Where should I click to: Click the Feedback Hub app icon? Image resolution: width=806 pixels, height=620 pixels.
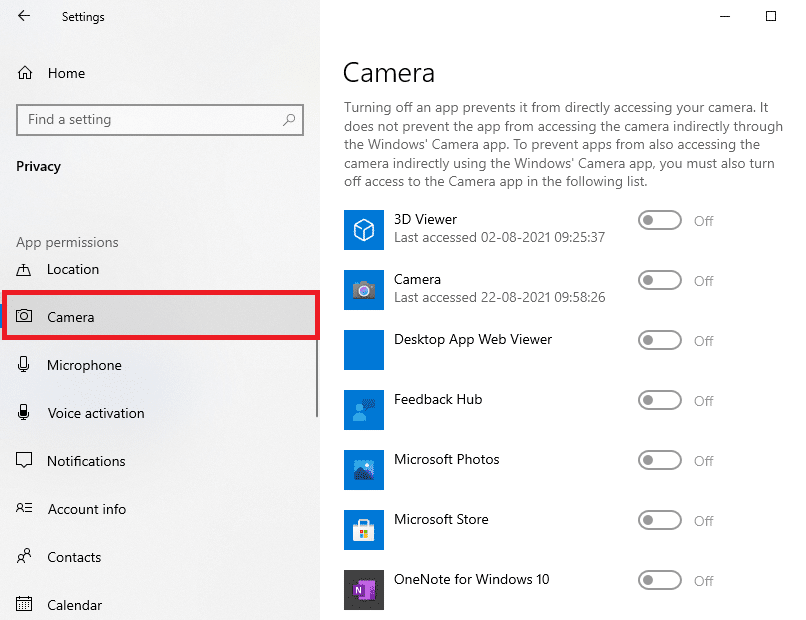(364, 409)
